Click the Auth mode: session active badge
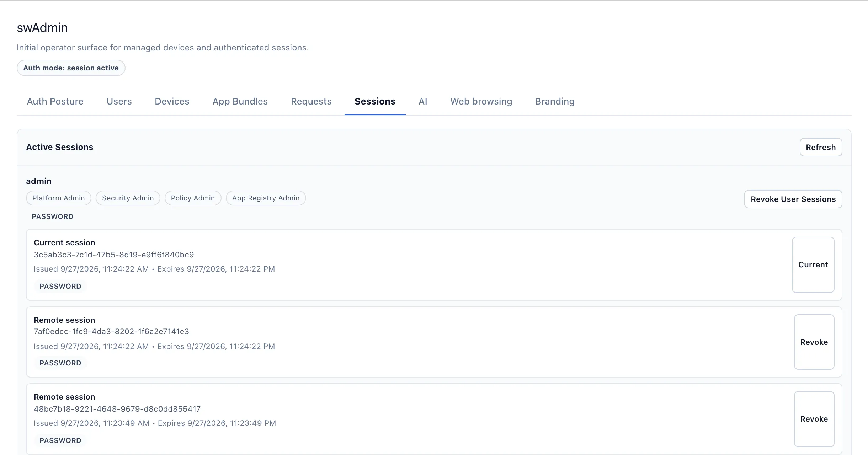Screen dimensions: 868x455 point(71,68)
